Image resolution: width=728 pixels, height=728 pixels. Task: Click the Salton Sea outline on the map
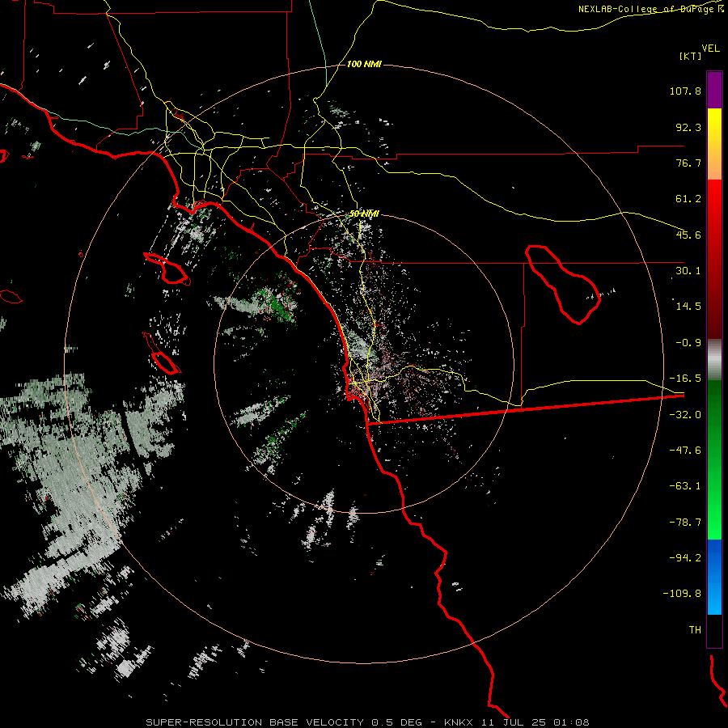pos(563,285)
